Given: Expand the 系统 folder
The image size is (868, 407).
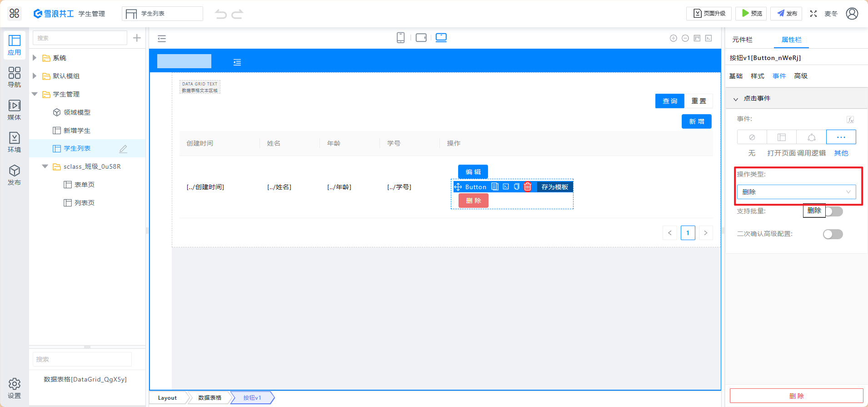Looking at the screenshot, I should (x=35, y=58).
